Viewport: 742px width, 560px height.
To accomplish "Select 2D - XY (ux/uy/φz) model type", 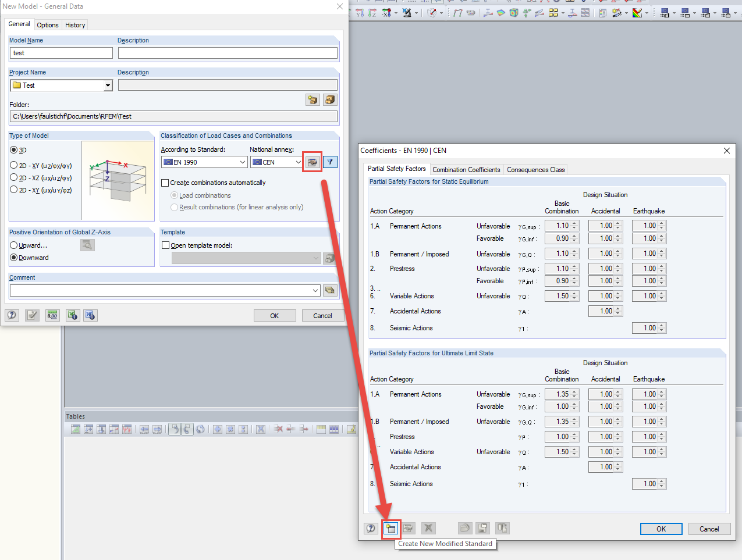I will [14, 190].
